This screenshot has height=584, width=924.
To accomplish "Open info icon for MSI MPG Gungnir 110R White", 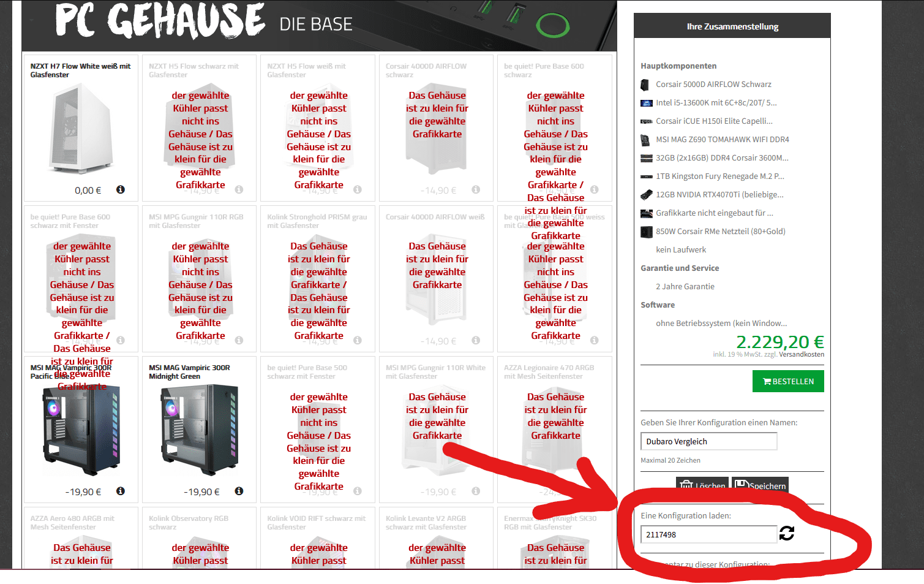I will point(476,491).
